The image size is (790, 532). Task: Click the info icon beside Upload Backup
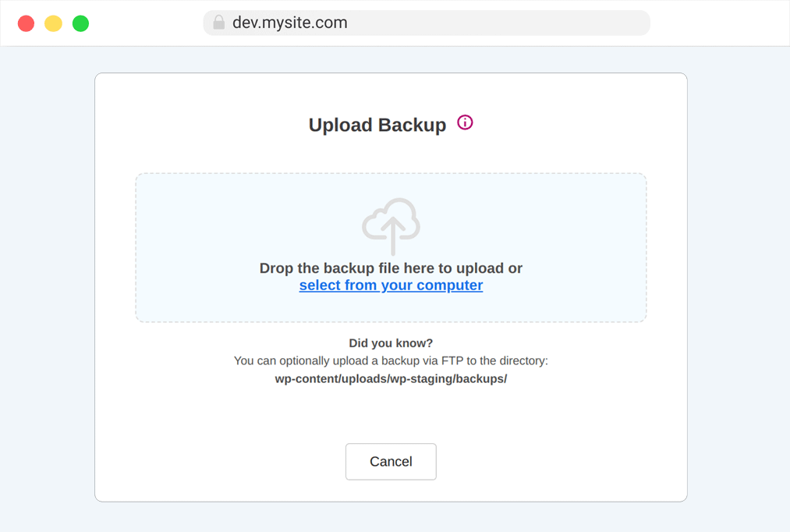click(465, 122)
